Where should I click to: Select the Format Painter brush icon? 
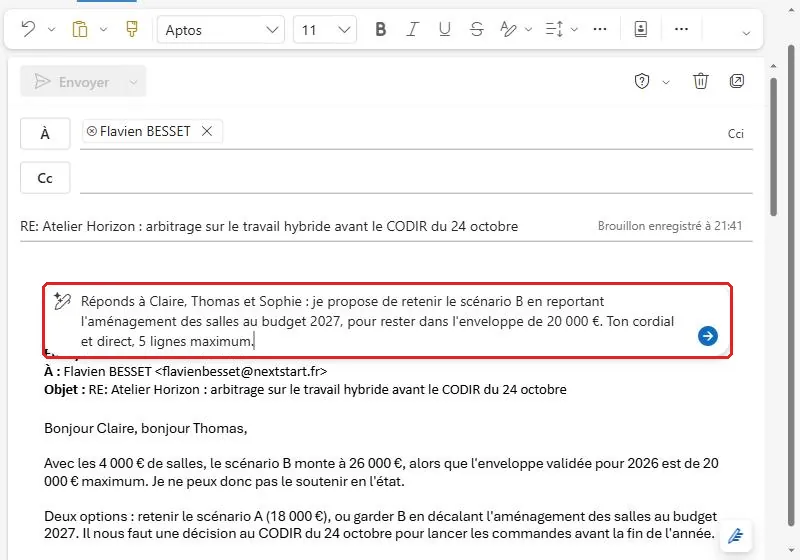click(x=132, y=29)
